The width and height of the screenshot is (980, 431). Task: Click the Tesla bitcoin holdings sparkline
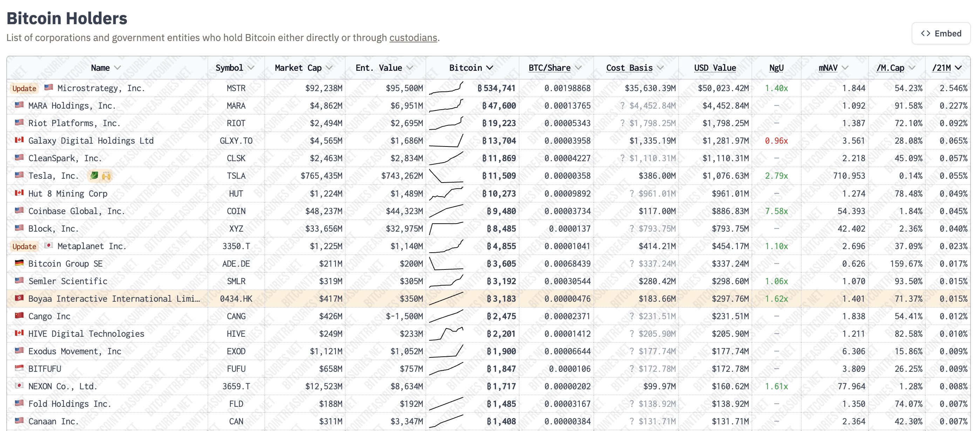click(x=446, y=176)
